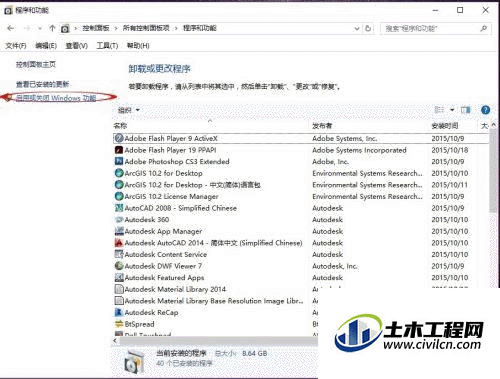Screen dimensions: 500x379
Task: Select ArcGIS 10.2 for Desktop icon
Action: coord(119,173)
